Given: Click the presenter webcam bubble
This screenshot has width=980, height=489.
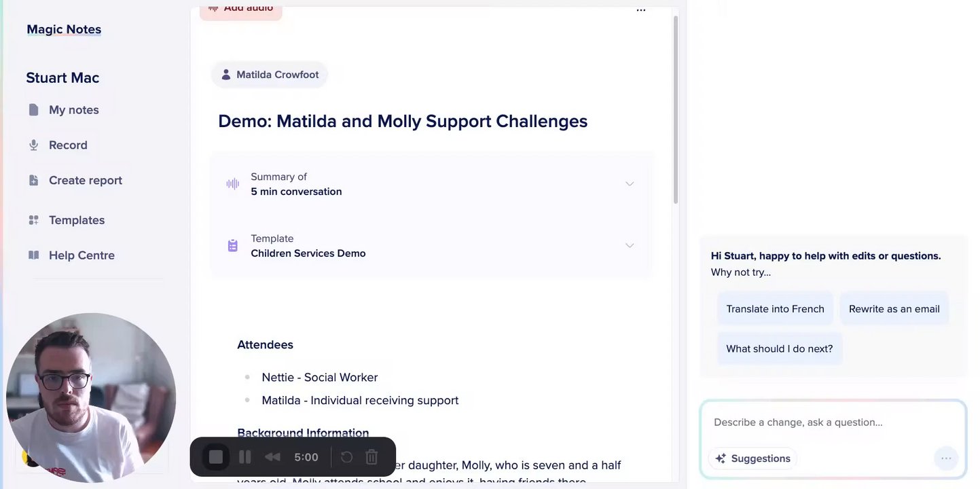Looking at the screenshot, I should pos(91,398).
